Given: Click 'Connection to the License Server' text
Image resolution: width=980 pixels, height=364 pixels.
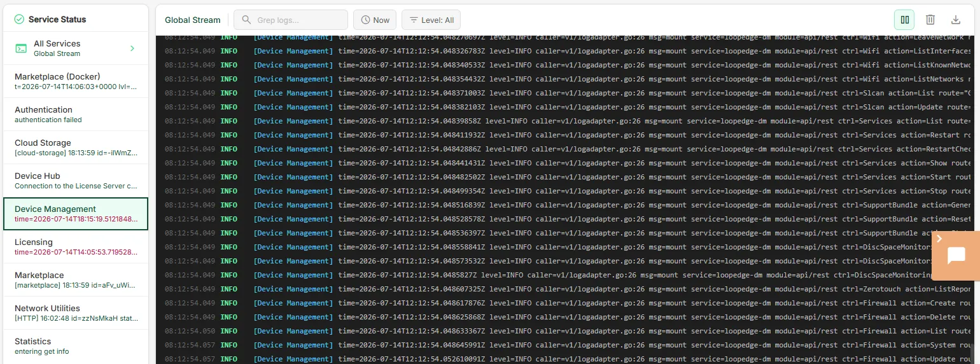Looking at the screenshot, I should click(76, 186).
